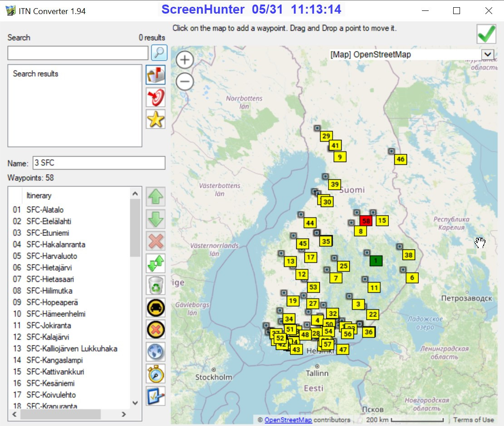The height and width of the screenshot is (426, 504).
Task: Select SFC-Hietasaari in the itinerary list
Action: point(50,279)
